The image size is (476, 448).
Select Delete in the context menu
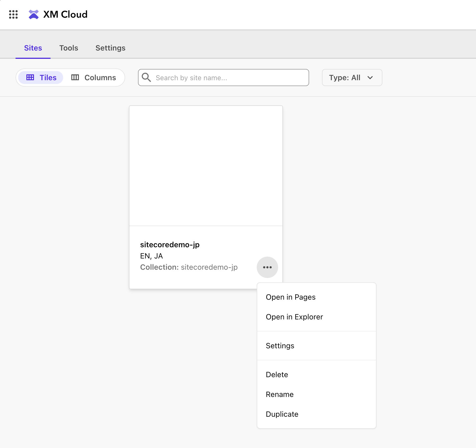(317, 374)
